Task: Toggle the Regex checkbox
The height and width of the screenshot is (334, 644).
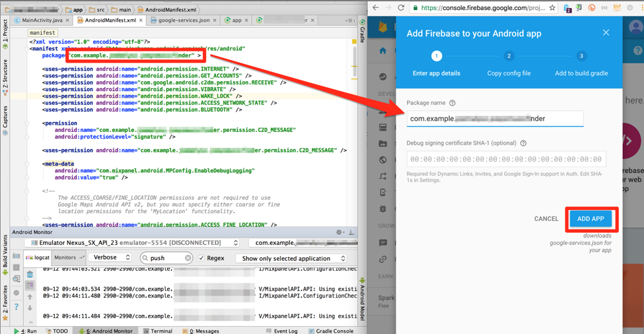Action: (x=202, y=258)
